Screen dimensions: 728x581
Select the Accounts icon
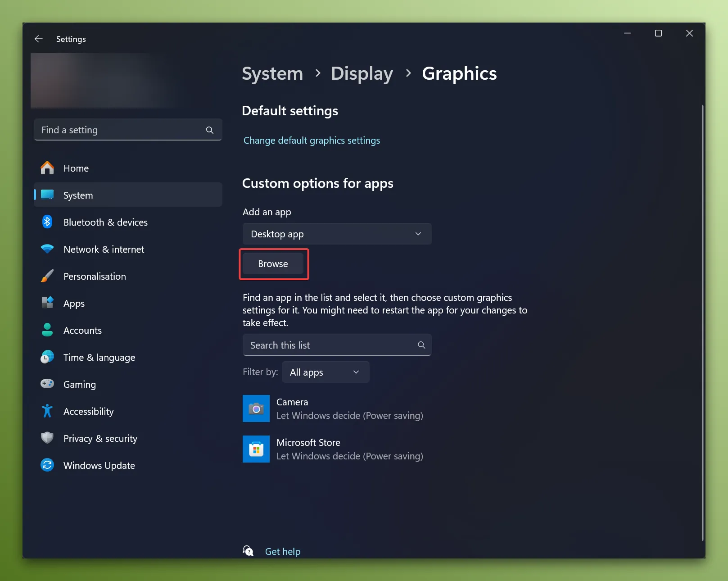click(47, 330)
